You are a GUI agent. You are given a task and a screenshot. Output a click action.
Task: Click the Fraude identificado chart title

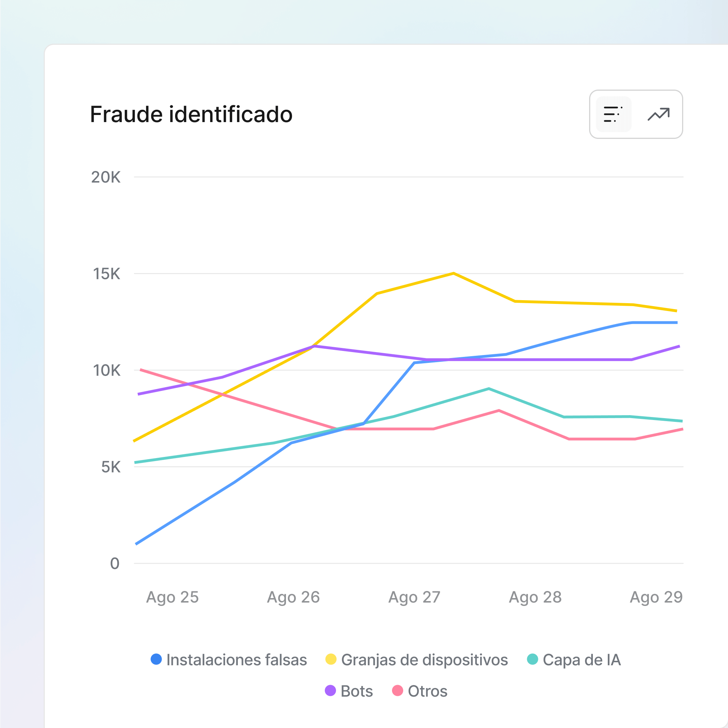[191, 114]
